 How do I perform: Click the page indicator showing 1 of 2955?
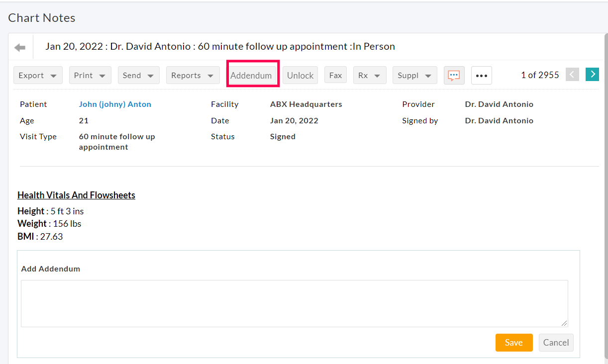click(x=540, y=75)
